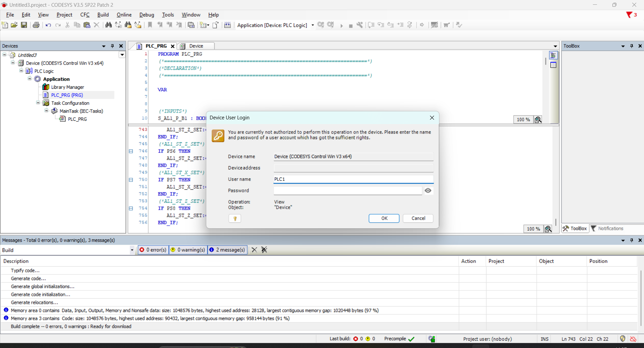
Task: Clear all messages with crossed-list icon
Action: click(x=264, y=250)
